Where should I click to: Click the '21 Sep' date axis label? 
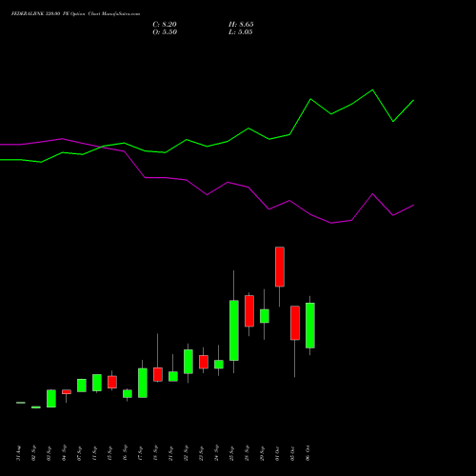pos(170,453)
